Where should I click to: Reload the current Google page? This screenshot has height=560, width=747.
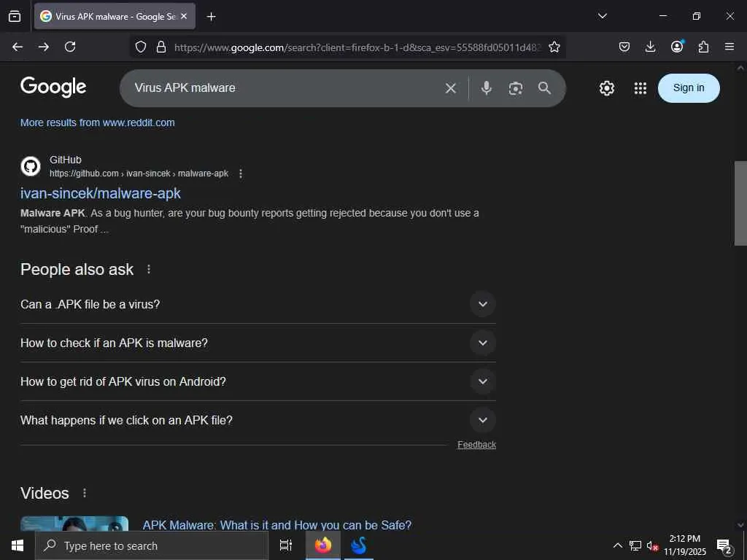click(x=70, y=47)
